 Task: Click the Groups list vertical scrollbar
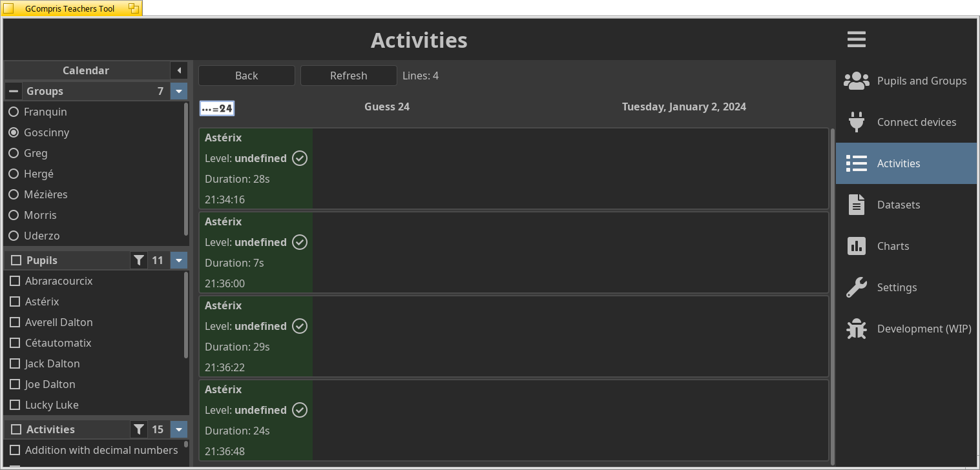tap(186, 169)
